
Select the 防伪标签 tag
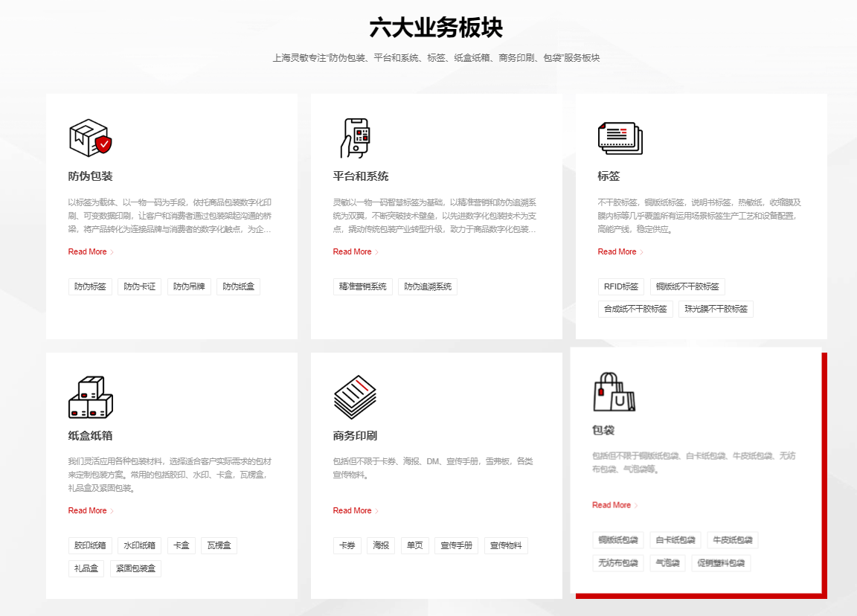[x=90, y=286]
